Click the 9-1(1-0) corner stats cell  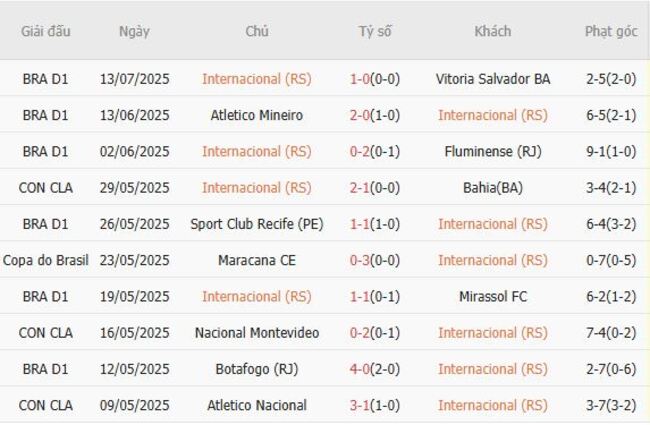tap(611, 151)
